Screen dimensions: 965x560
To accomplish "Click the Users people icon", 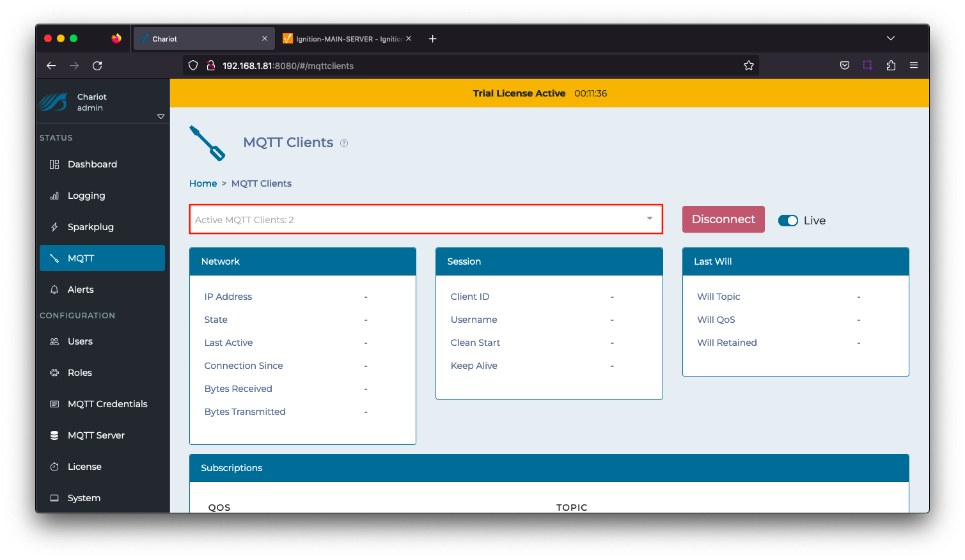I will point(54,341).
